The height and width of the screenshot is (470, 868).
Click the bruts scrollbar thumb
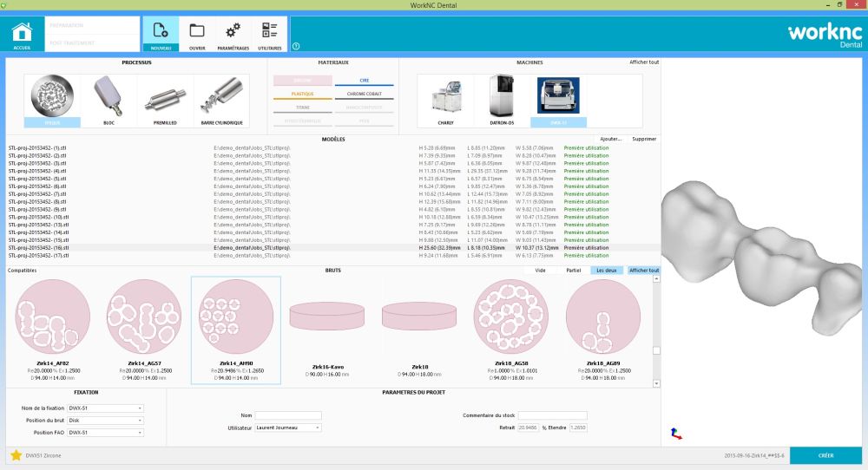[x=656, y=350]
